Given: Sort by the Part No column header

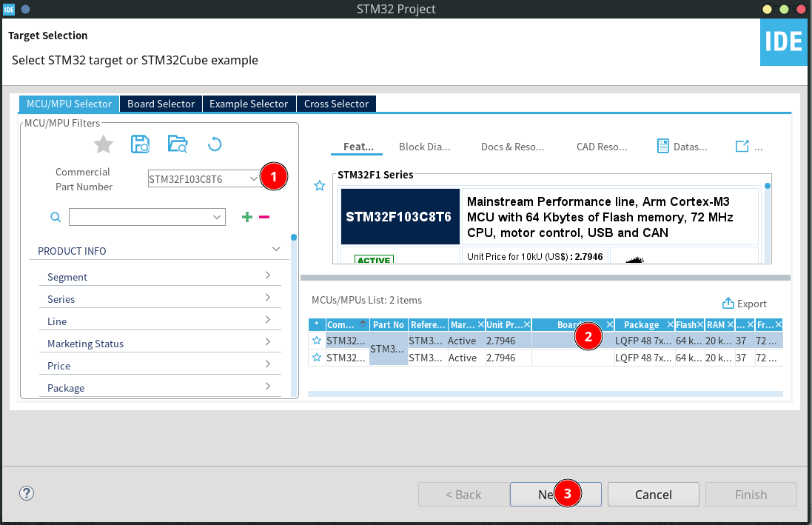Looking at the screenshot, I should click(x=389, y=324).
